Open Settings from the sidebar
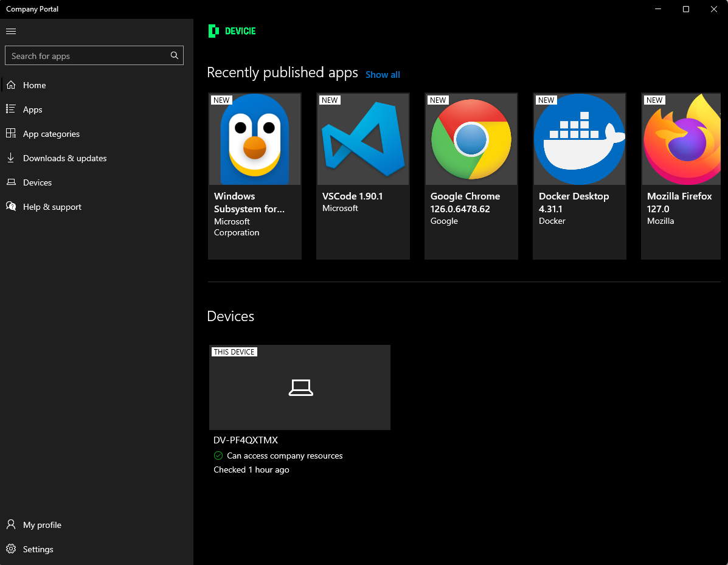Image resolution: width=728 pixels, height=565 pixels. pos(97,549)
